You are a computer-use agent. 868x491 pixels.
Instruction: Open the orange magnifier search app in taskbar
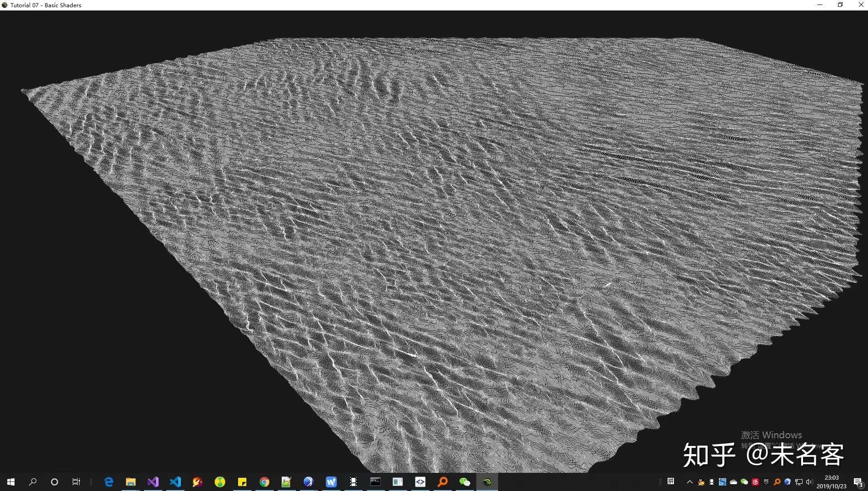point(443,482)
